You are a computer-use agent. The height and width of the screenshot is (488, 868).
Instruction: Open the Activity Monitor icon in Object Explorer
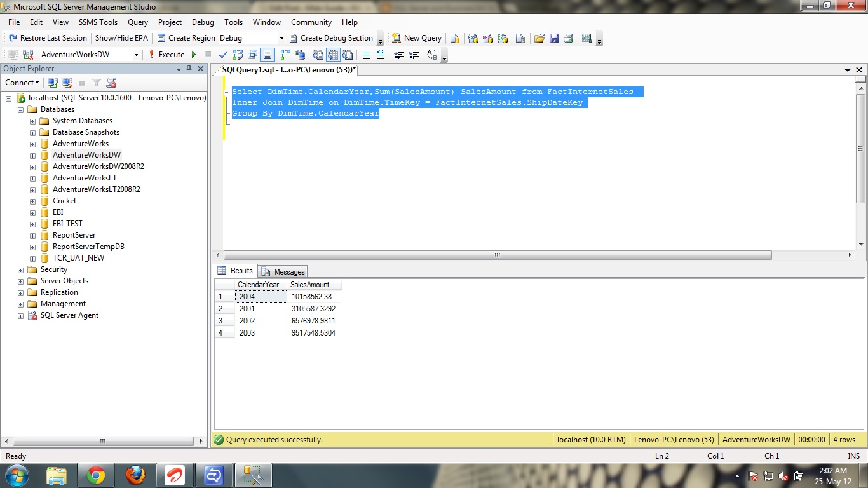point(111,83)
